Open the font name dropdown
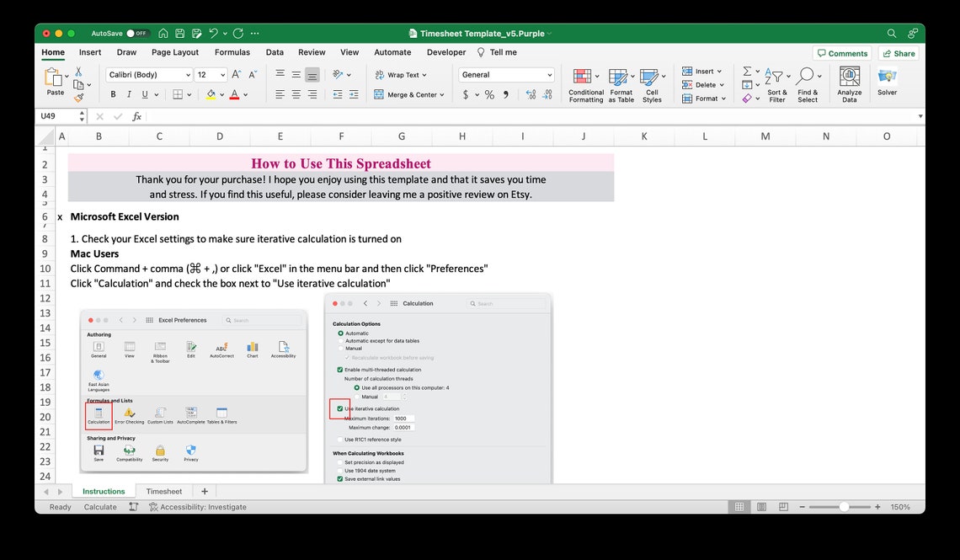This screenshot has height=560, width=960. (148, 74)
